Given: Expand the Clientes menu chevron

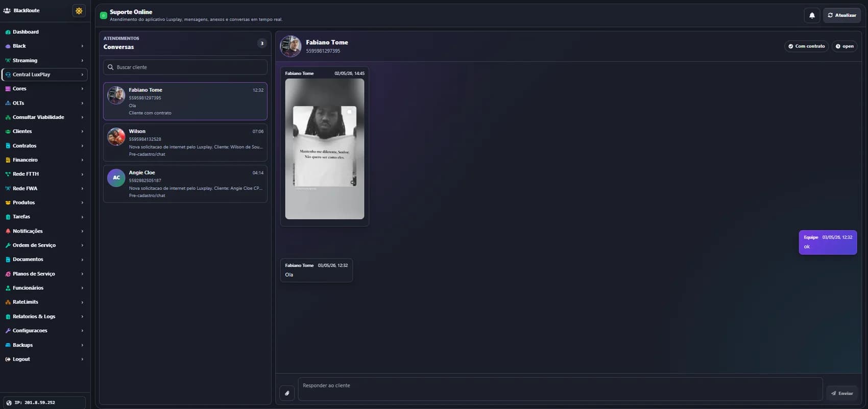Looking at the screenshot, I should (x=82, y=132).
